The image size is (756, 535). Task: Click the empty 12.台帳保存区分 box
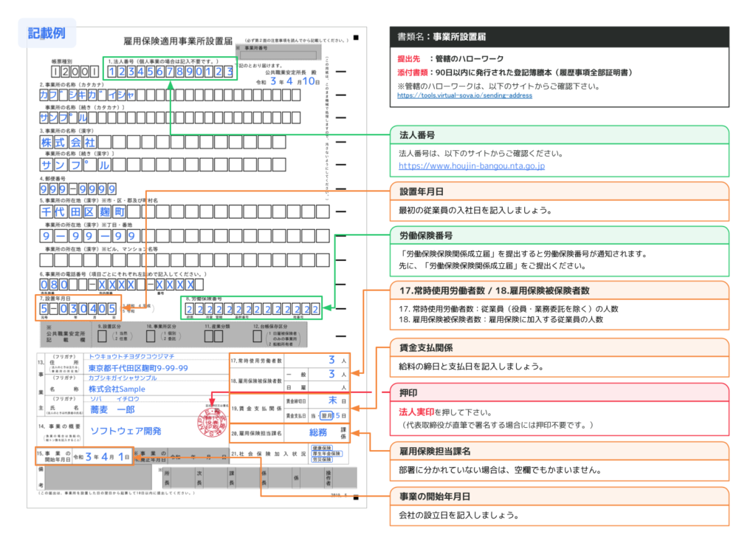[258, 335]
